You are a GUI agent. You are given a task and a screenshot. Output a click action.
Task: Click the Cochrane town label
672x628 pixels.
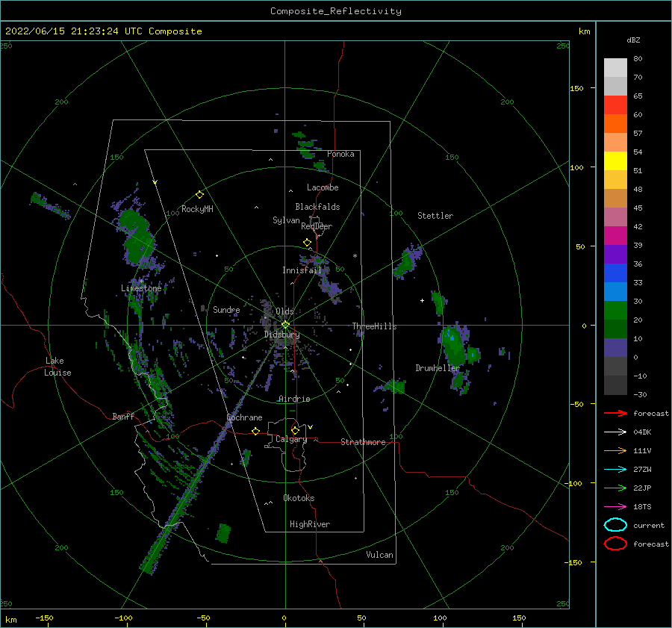click(x=244, y=417)
